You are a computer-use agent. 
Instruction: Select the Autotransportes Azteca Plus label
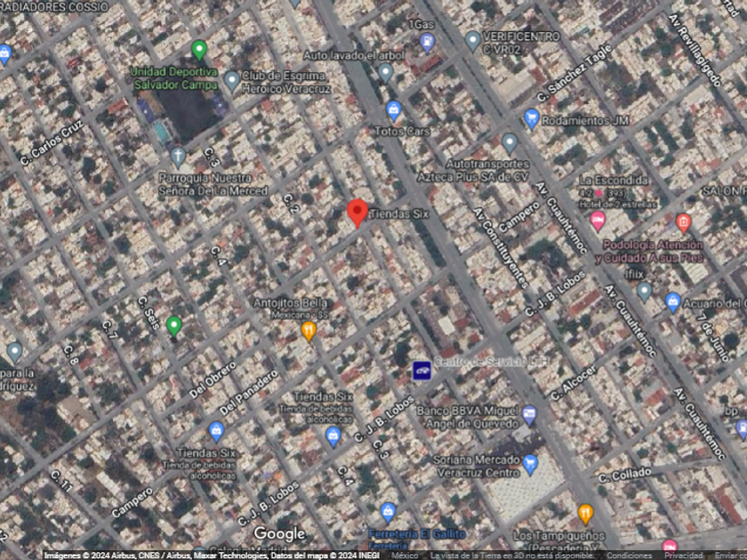pos(473,171)
